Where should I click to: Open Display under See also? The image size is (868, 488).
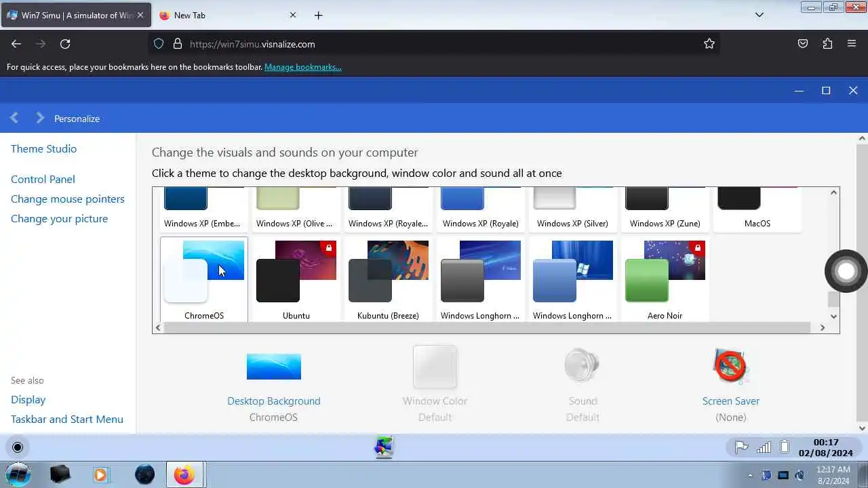point(28,400)
